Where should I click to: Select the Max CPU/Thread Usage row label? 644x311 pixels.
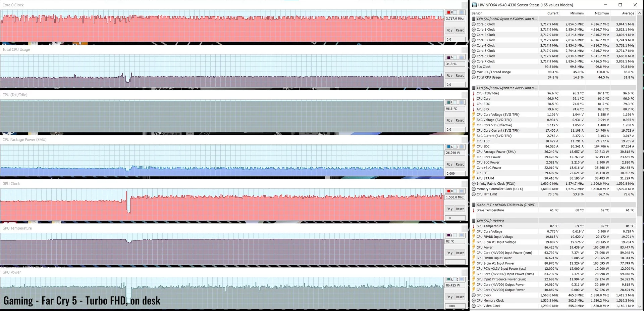494,72
